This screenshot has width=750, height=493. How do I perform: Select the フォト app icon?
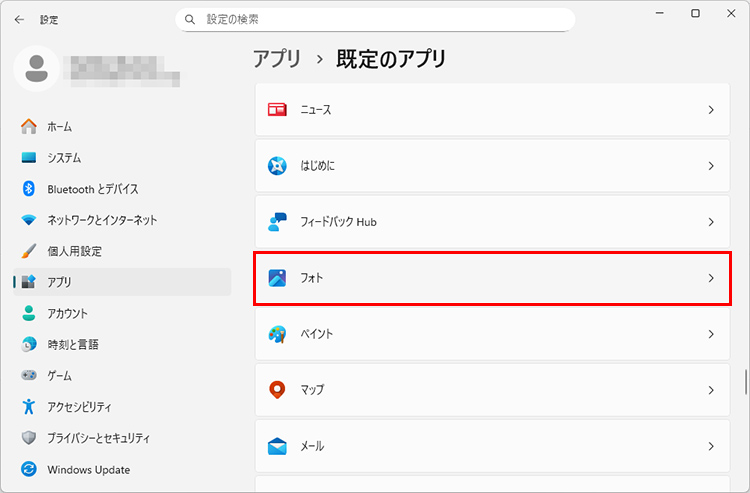278,278
